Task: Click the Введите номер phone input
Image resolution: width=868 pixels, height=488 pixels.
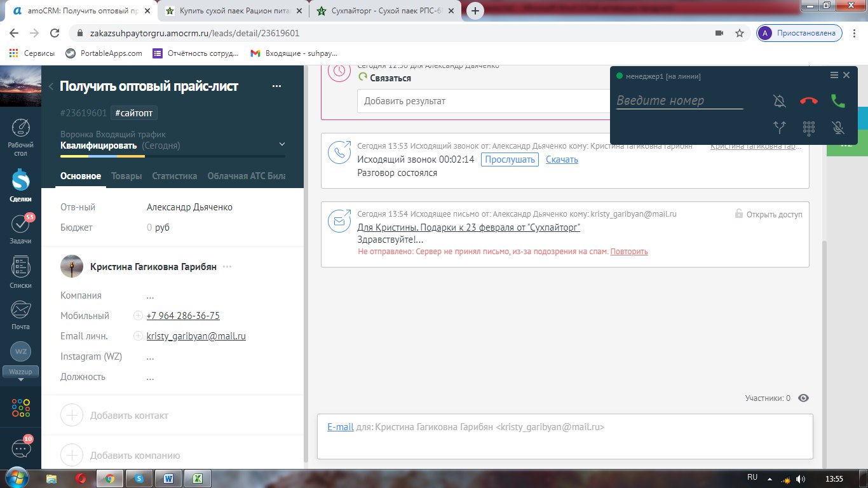Action: [x=679, y=100]
